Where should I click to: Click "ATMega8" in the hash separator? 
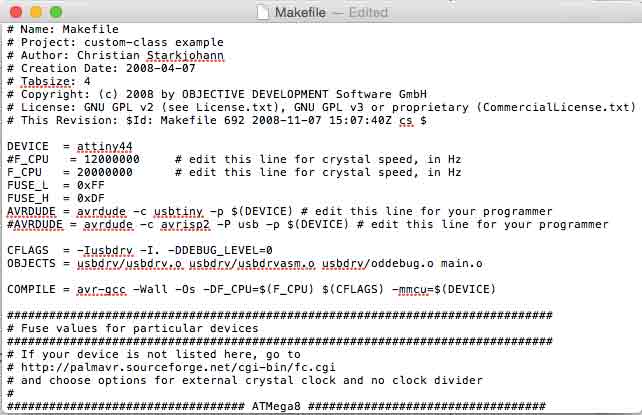pos(276,406)
